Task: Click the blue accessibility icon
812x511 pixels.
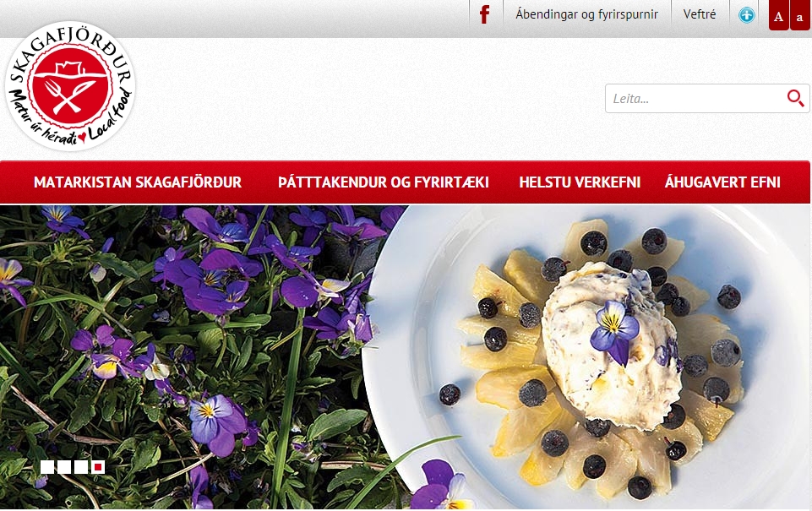Action: coord(746,15)
